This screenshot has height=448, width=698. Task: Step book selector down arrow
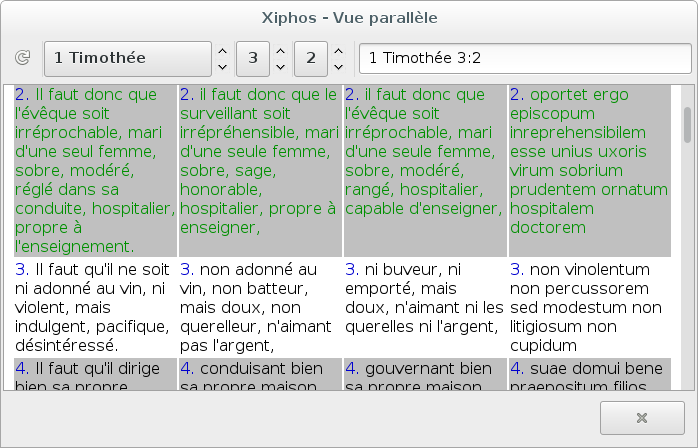(x=222, y=67)
